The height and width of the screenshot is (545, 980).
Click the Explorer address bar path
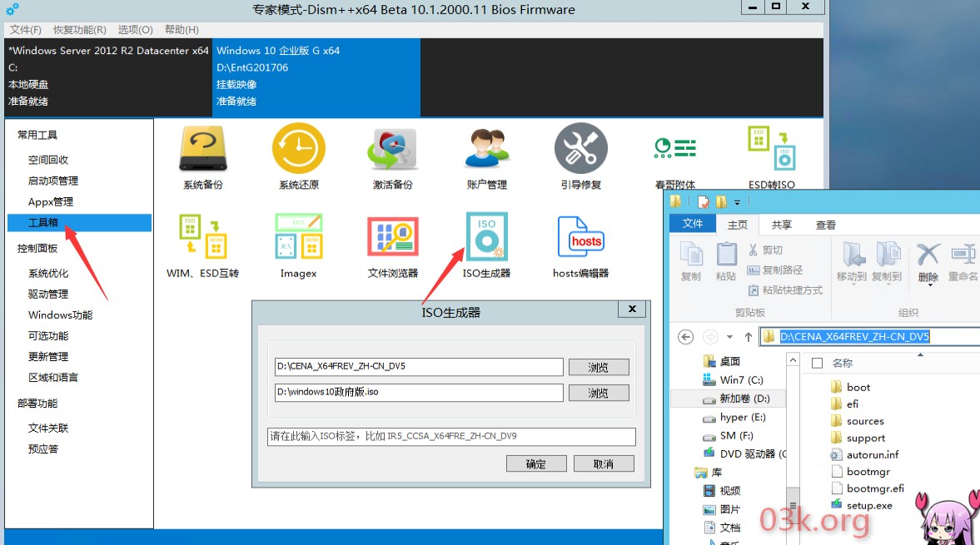(x=854, y=336)
